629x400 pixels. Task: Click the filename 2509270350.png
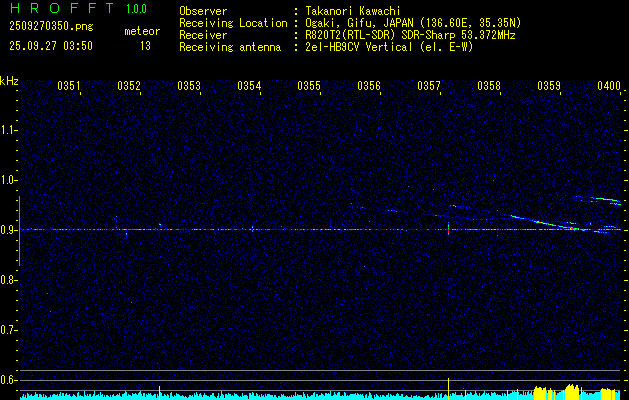tap(51, 26)
